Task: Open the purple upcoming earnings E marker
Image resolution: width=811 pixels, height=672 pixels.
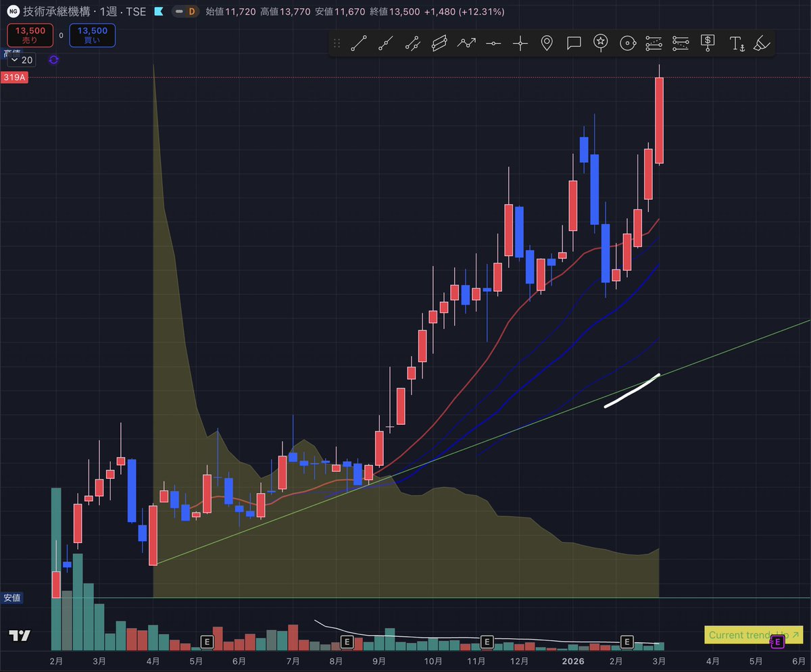Action: (x=777, y=642)
